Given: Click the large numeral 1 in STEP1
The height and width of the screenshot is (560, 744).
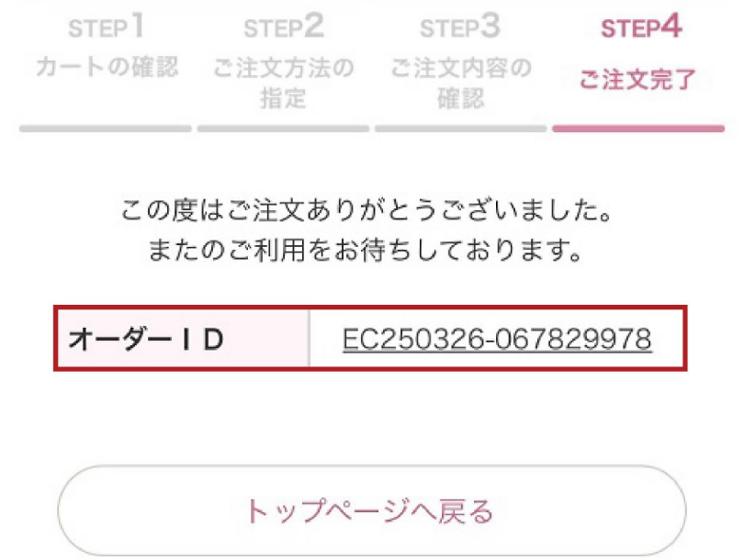Looking at the screenshot, I should pyautogui.click(x=135, y=27).
